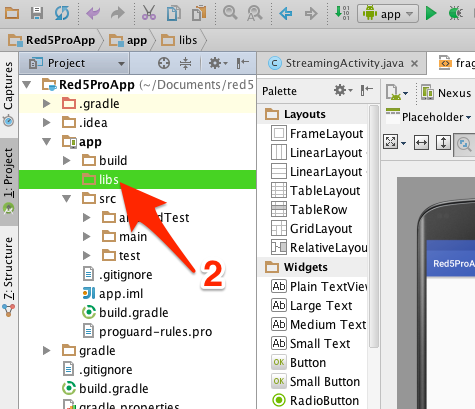Open Palette gear settings

tap(343, 90)
